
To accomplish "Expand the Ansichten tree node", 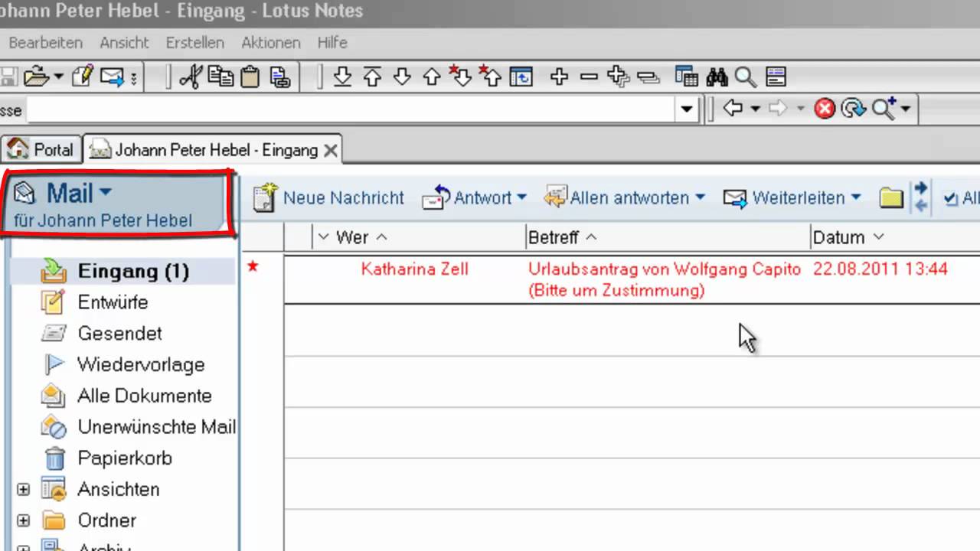I will (23, 489).
